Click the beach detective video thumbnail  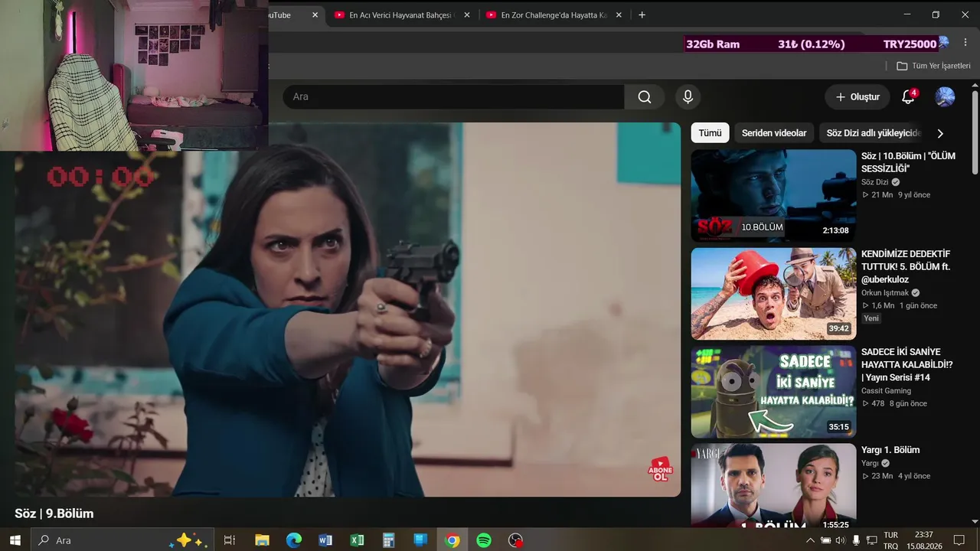click(x=773, y=294)
